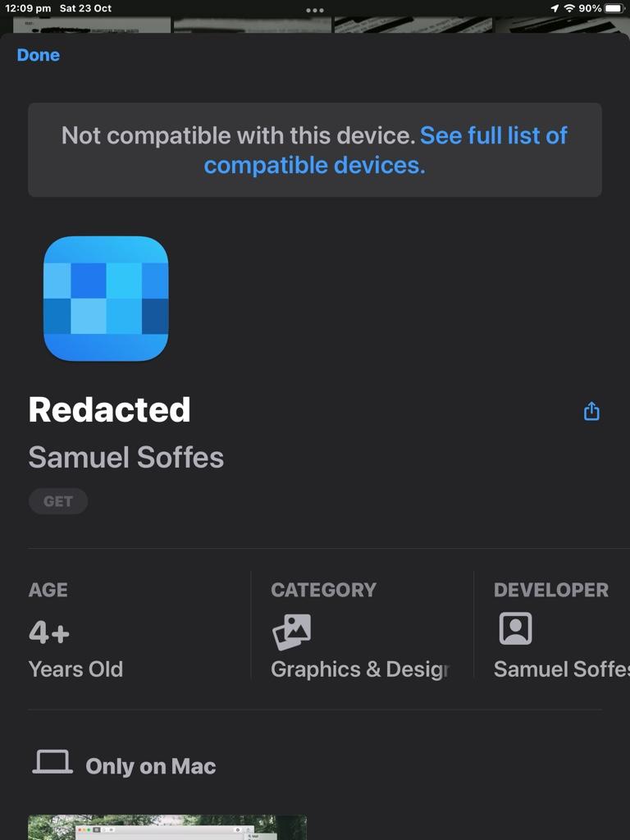
Task: Tap the location arrow status icon
Action: coord(555,8)
